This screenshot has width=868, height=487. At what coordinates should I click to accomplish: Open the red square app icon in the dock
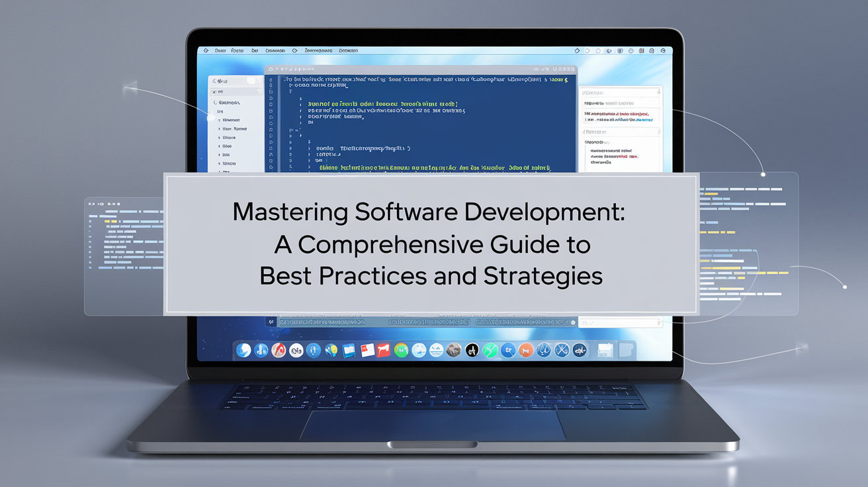click(x=384, y=351)
